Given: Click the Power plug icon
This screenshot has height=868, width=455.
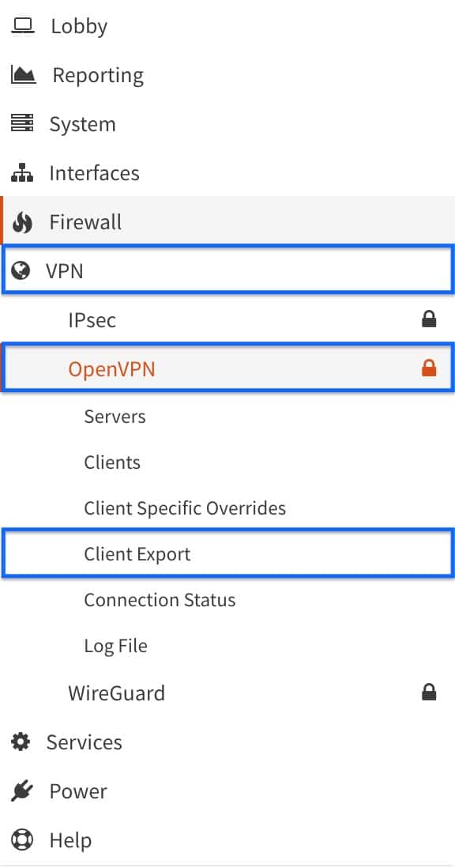Looking at the screenshot, I should pyautogui.click(x=23, y=791).
